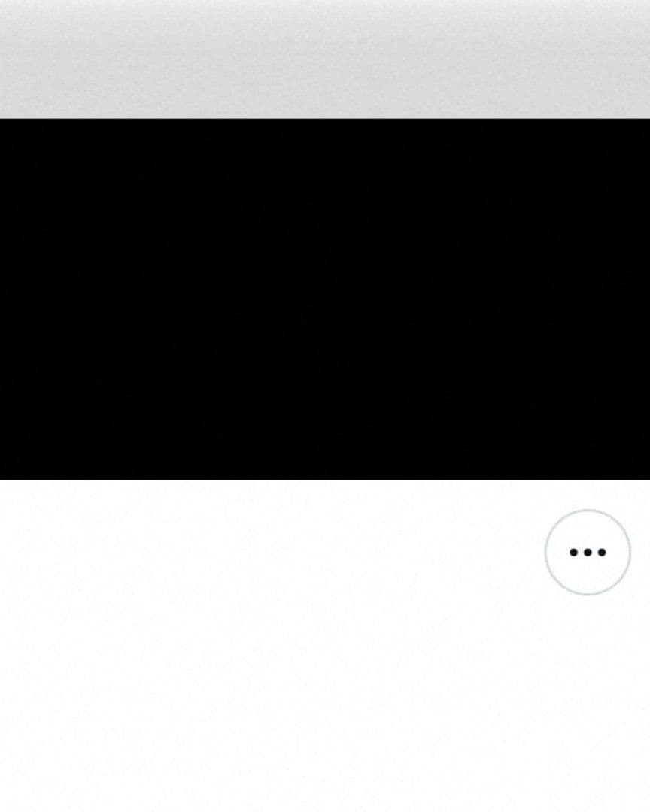Reveal the hidden options behind three dots

[588, 552]
